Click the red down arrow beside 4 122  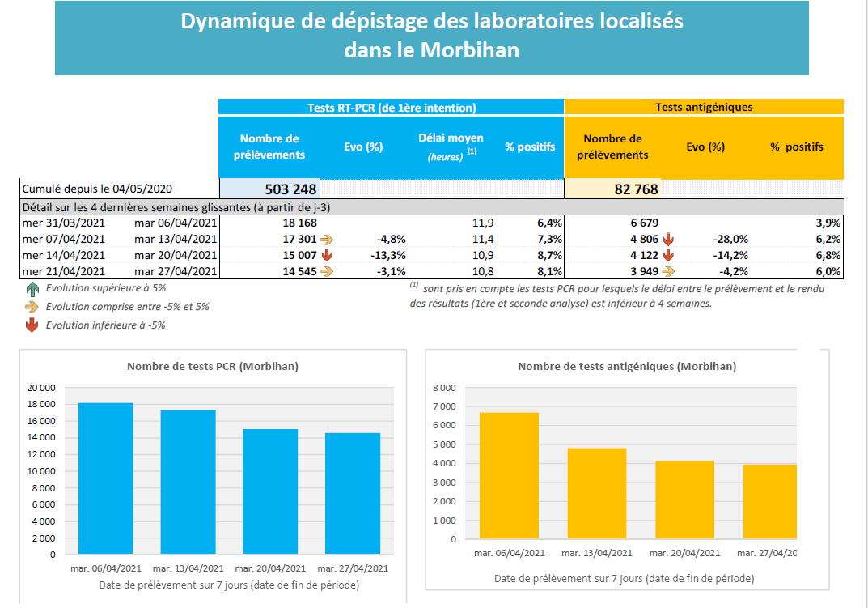click(x=668, y=255)
